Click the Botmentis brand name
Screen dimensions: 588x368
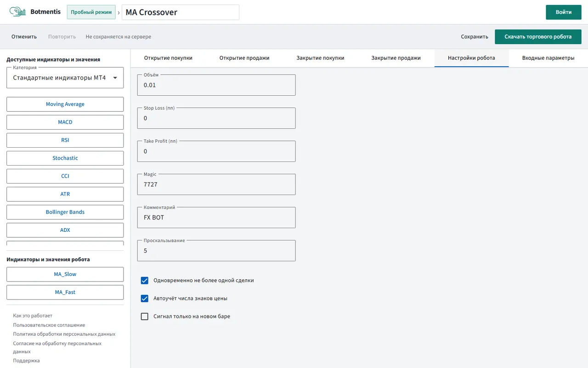tap(45, 12)
